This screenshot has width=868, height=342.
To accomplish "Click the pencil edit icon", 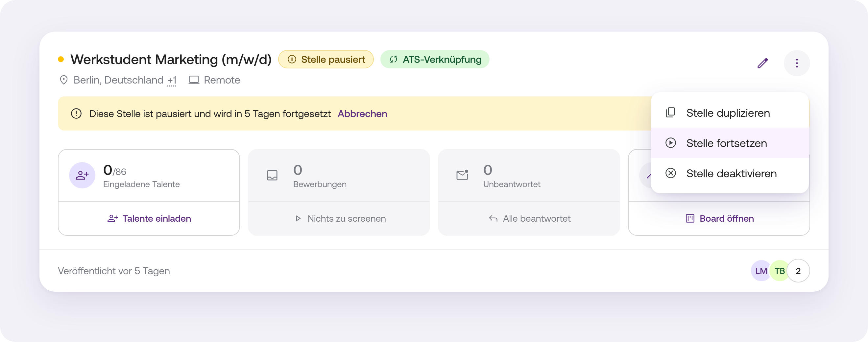I will pyautogui.click(x=762, y=63).
